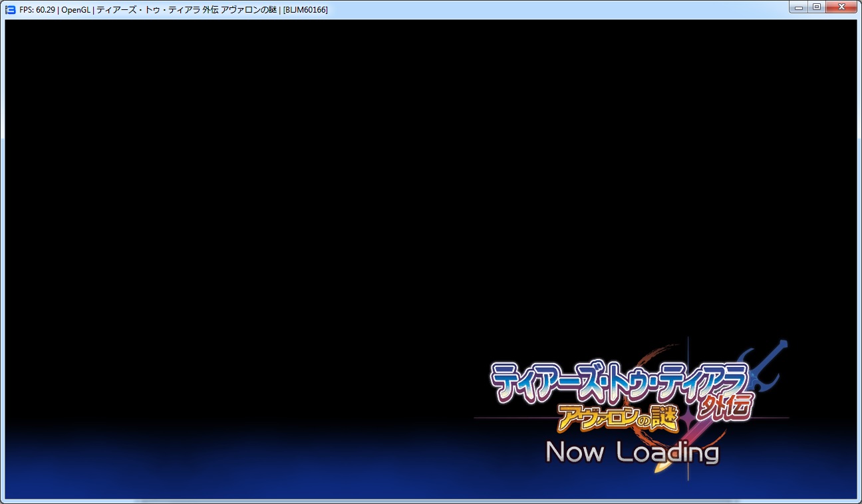Close the game window
This screenshot has width=862, height=504.
(841, 7)
